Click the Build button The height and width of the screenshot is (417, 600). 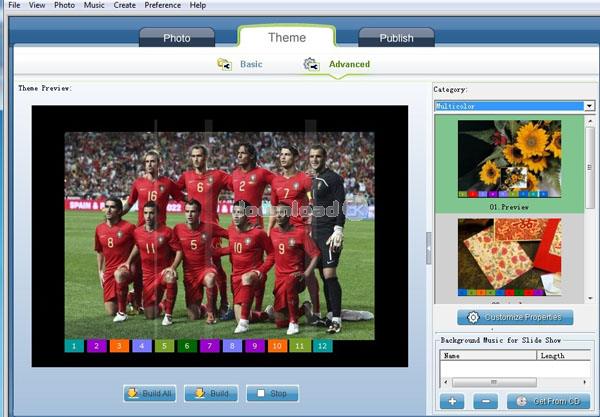pyautogui.click(x=211, y=393)
